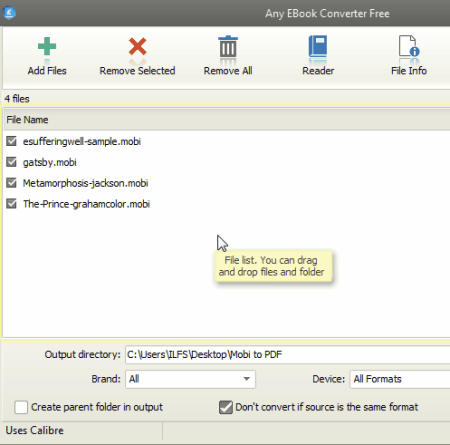Toggle the Metamorphosis-jackson.mobi checkbox
Image resolution: width=450 pixels, height=445 pixels.
(11, 183)
